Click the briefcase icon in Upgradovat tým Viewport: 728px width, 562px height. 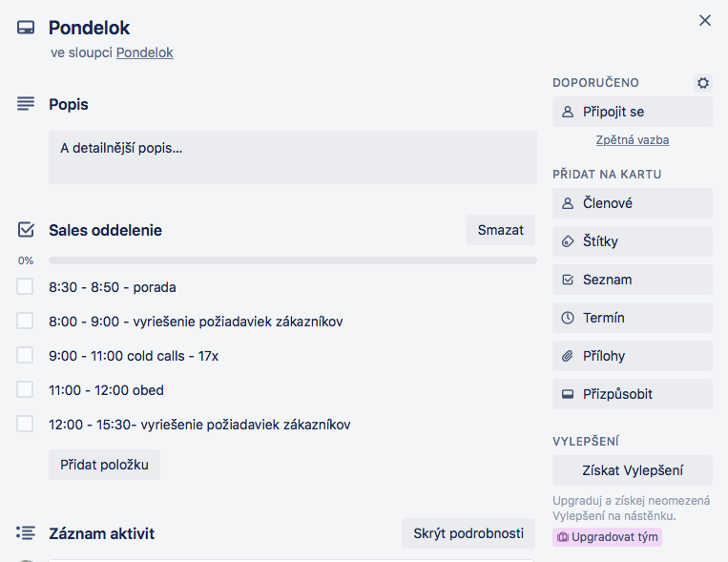[x=562, y=537]
